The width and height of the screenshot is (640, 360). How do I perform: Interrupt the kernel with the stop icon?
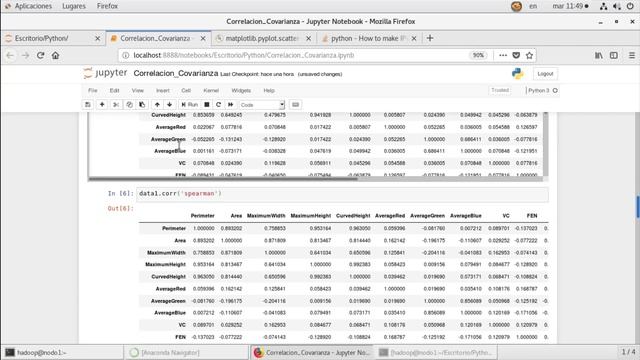(207, 105)
